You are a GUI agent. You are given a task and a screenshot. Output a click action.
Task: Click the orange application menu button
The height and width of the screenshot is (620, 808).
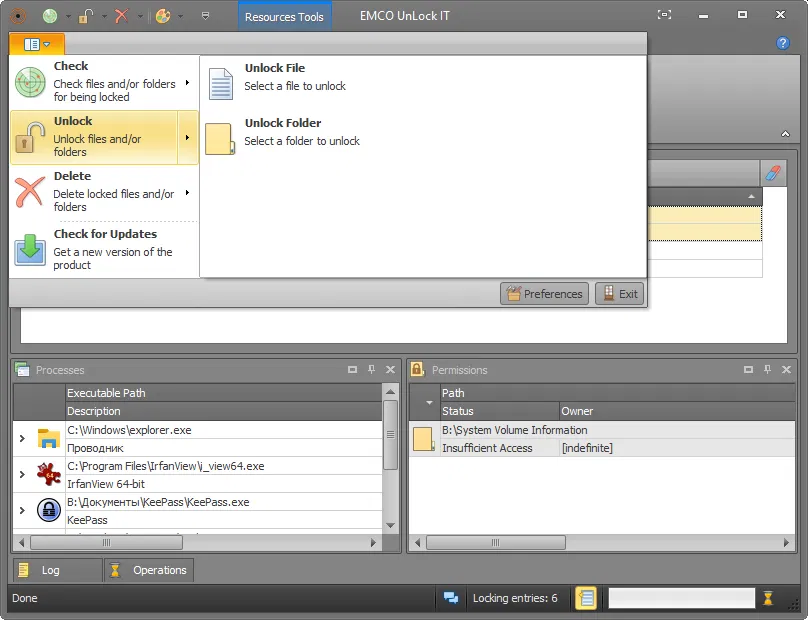coord(37,44)
